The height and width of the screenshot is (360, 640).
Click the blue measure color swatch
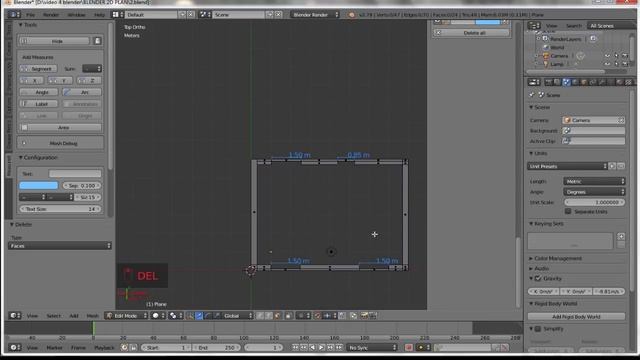[38, 185]
